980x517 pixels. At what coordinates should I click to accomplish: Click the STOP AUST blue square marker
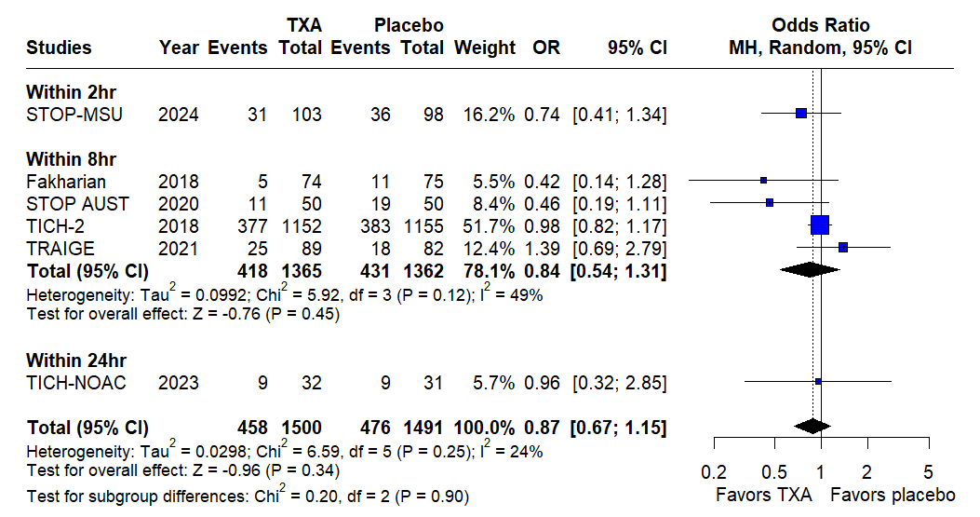pyautogui.click(x=770, y=202)
